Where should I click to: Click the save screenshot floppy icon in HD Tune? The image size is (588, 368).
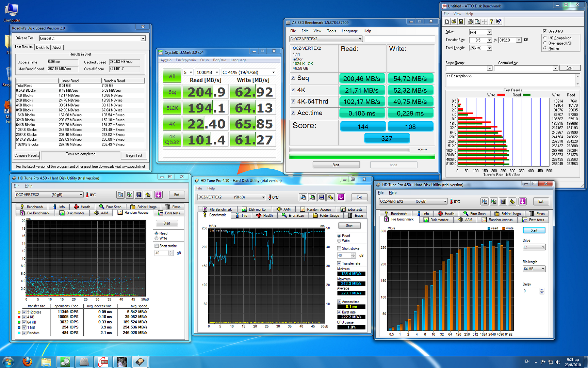coord(139,195)
